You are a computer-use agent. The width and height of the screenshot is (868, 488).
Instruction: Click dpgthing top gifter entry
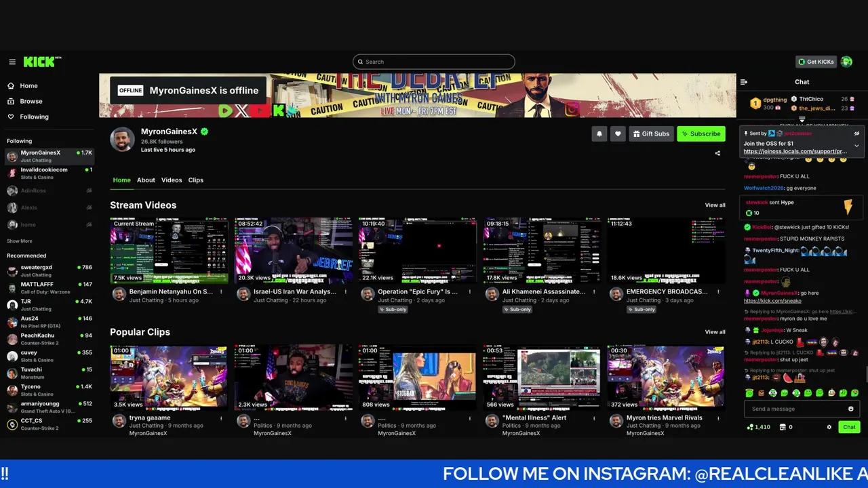point(768,104)
